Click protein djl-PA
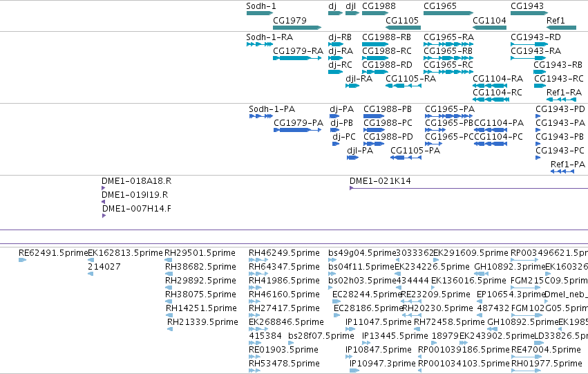Image resolution: width=588 pixels, height=374 pixels. coord(352,158)
